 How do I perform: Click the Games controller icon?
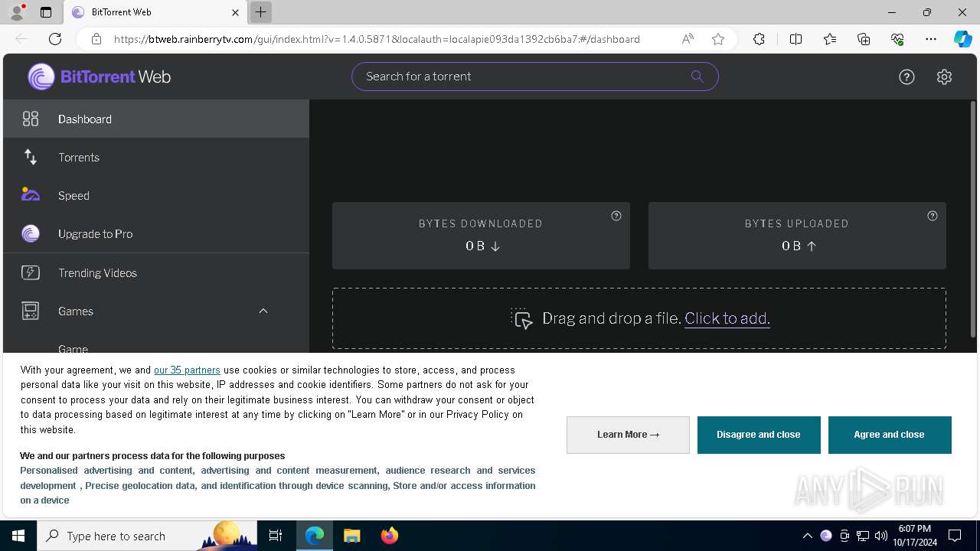coord(31,311)
